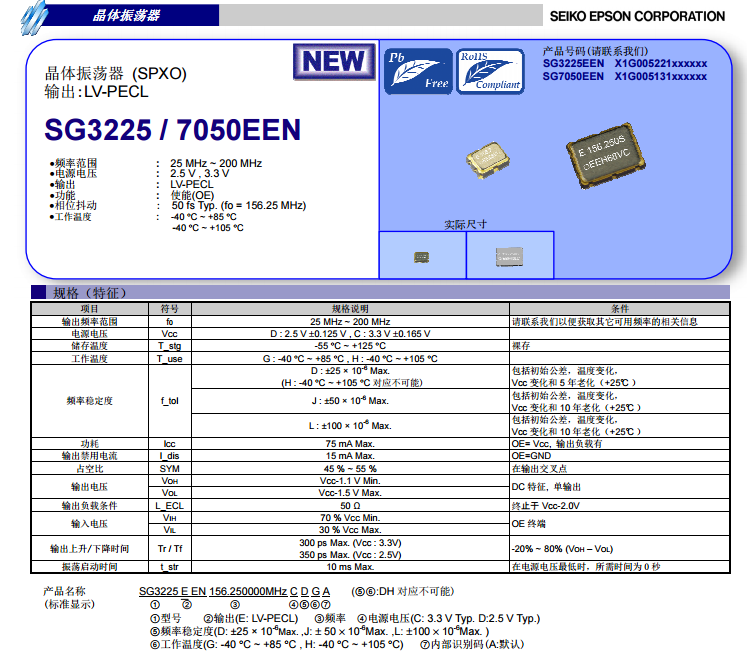
Task: Select the left actual-size chip thumbnail
Action: [422, 256]
